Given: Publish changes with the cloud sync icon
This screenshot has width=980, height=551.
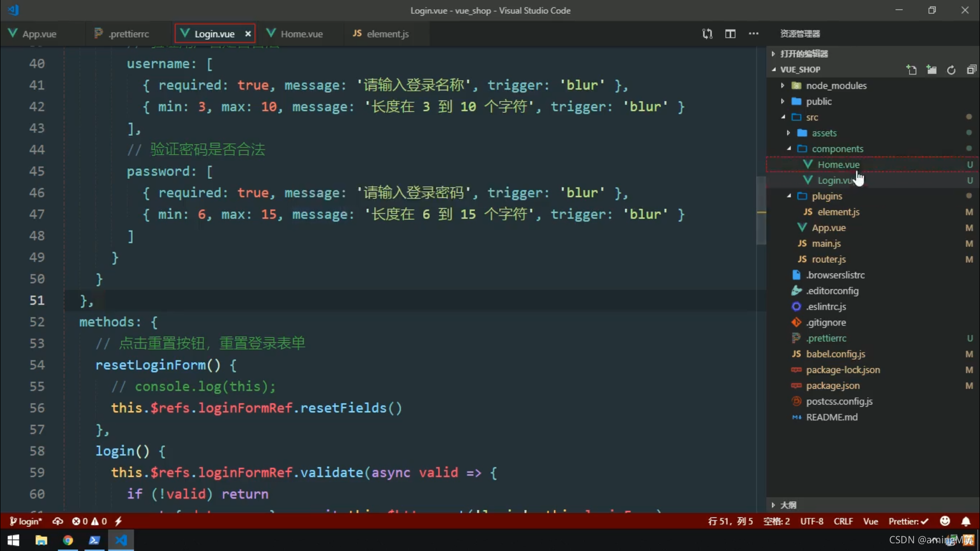Looking at the screenshot, I should pos(58,521).
